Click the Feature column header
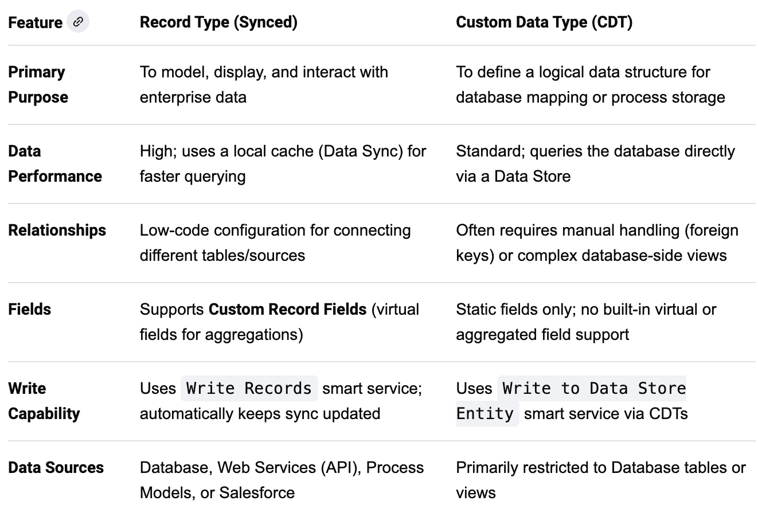Viewport: 758px width, 532px height. pyautogui.click(x=35, y=22)
